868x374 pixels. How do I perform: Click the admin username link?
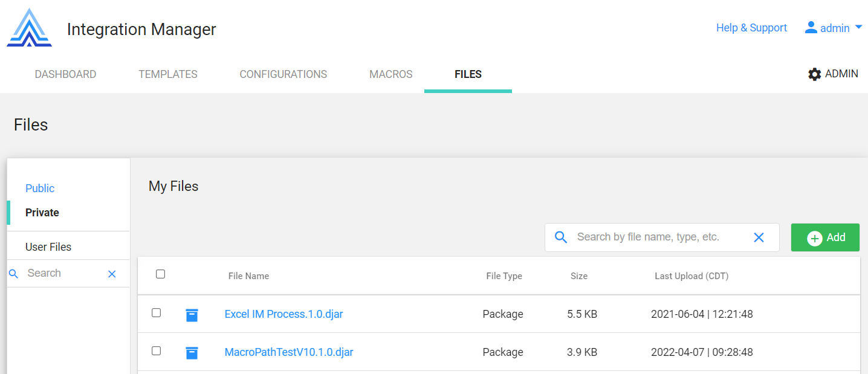[835, 28]
